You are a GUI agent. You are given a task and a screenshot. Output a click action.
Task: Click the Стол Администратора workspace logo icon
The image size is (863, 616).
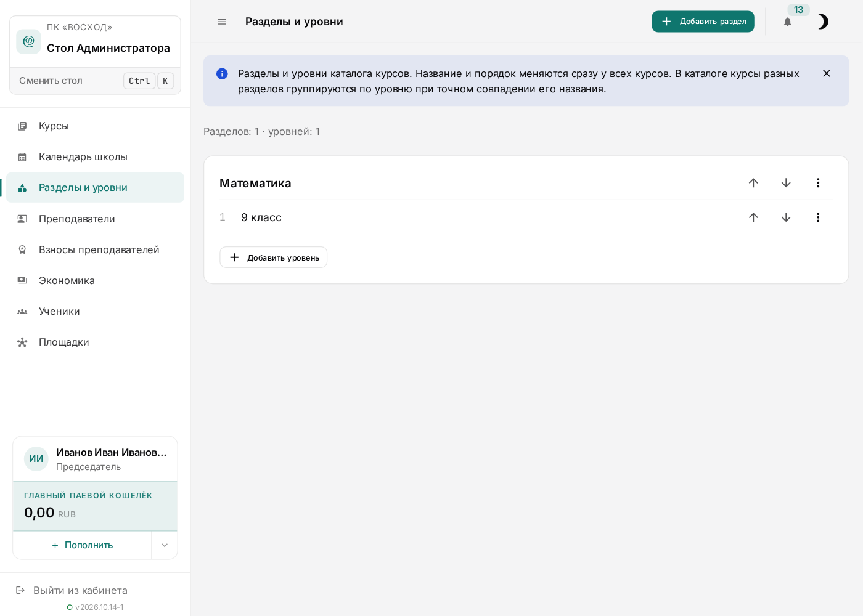(28, 41)
